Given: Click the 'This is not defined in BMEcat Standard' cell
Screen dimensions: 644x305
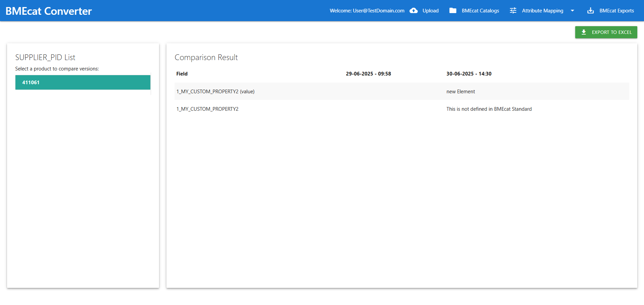Looking at the screenshot, I should (489, 109).
